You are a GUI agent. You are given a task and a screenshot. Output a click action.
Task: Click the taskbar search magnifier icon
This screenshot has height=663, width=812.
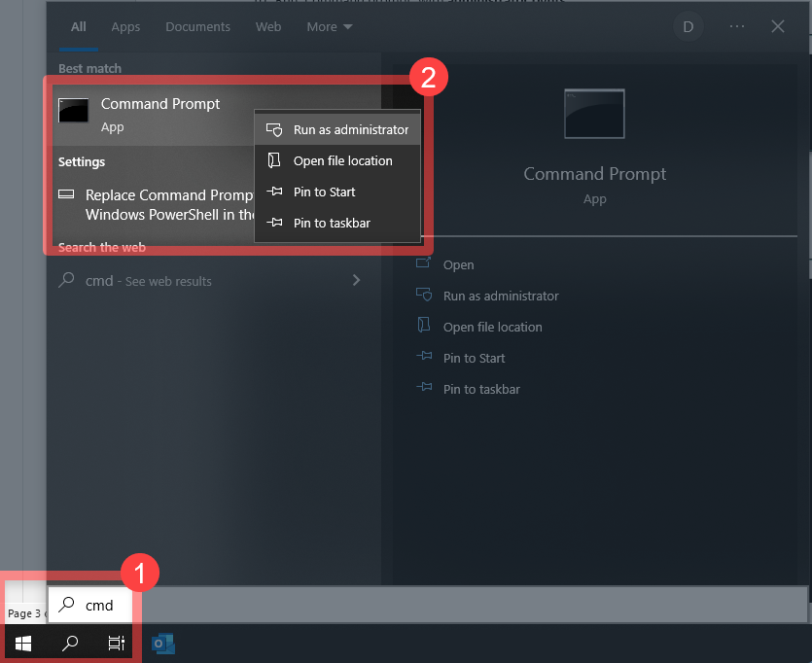pos(69,643)
